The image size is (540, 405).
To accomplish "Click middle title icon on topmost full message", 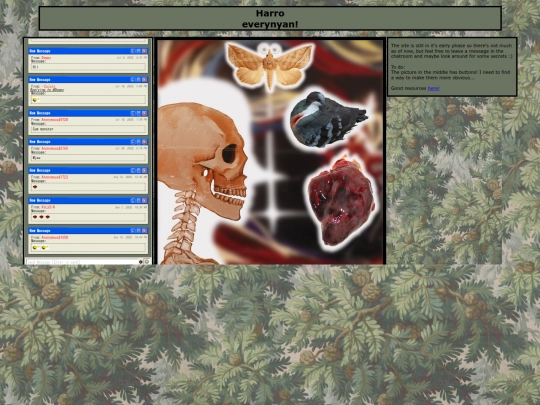I will click(139, 51).
